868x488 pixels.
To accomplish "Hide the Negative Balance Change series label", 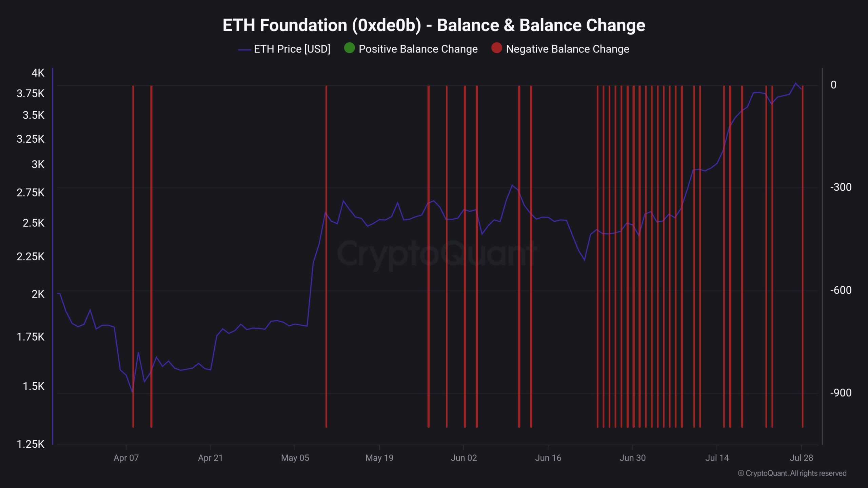I will 567,49.
